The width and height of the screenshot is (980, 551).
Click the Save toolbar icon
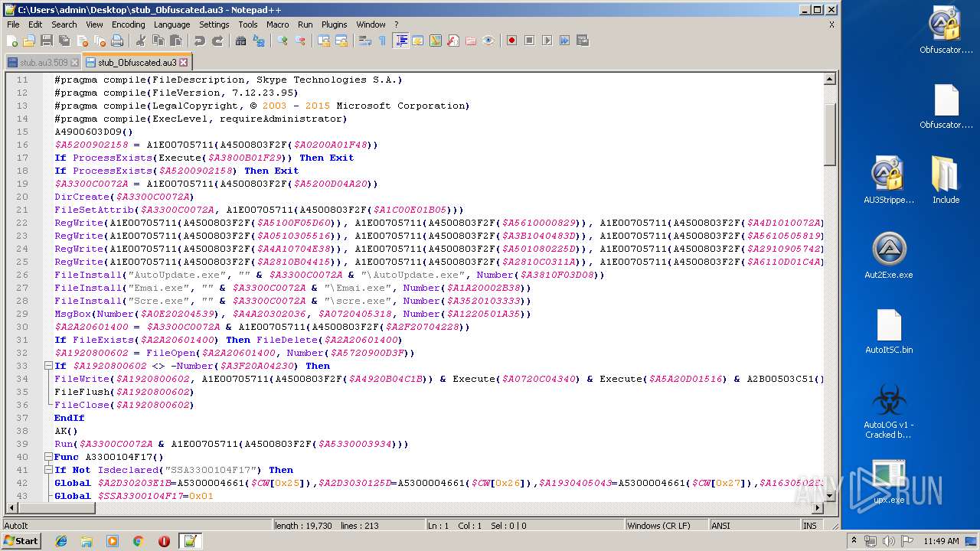pos(47,41)
